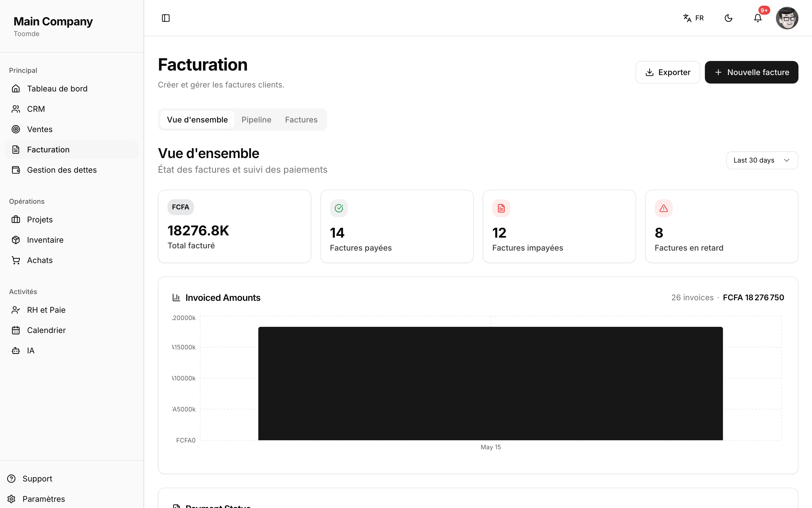This screenshot has width=812, height=508.
Task: Open Paramètres settings
Action: point(71,499)
